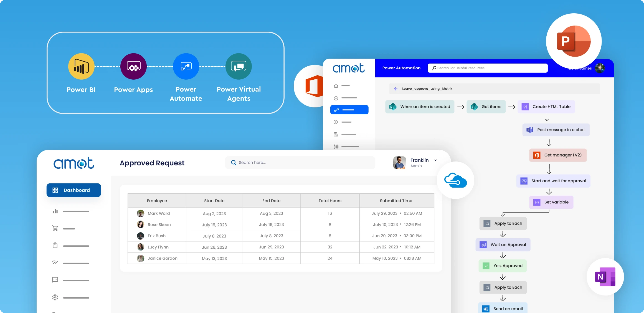
Task: Click the 'Search here...' field
Action: click(300, 163)
